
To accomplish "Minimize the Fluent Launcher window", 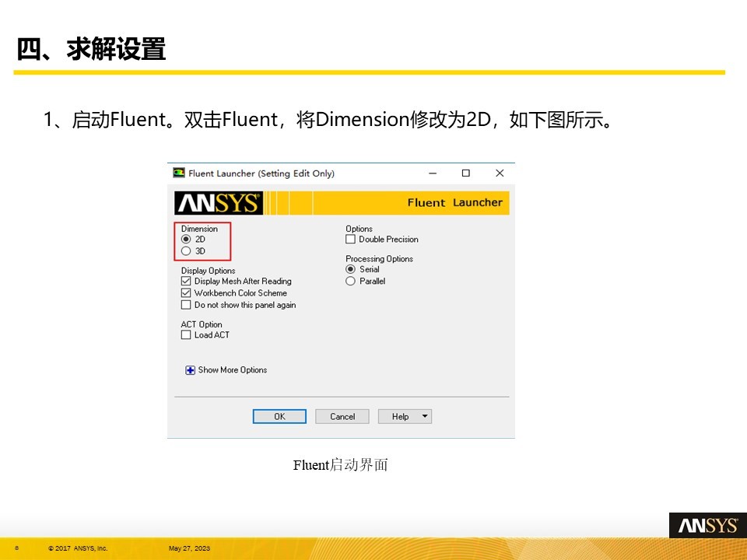I will coord(433,173).
